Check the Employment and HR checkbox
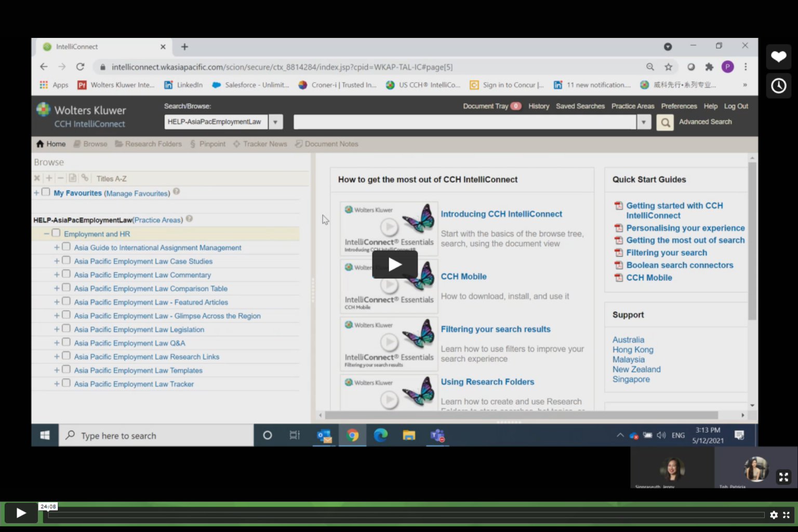The width and height of the screenshot is (798, 532). (x=56, y=233)
